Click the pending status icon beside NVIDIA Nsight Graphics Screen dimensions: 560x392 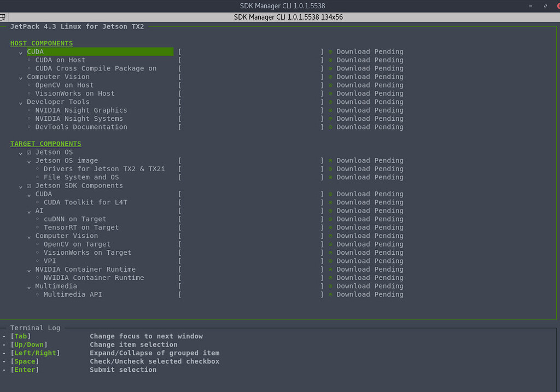pyautogui.click(x=330, y=110)
